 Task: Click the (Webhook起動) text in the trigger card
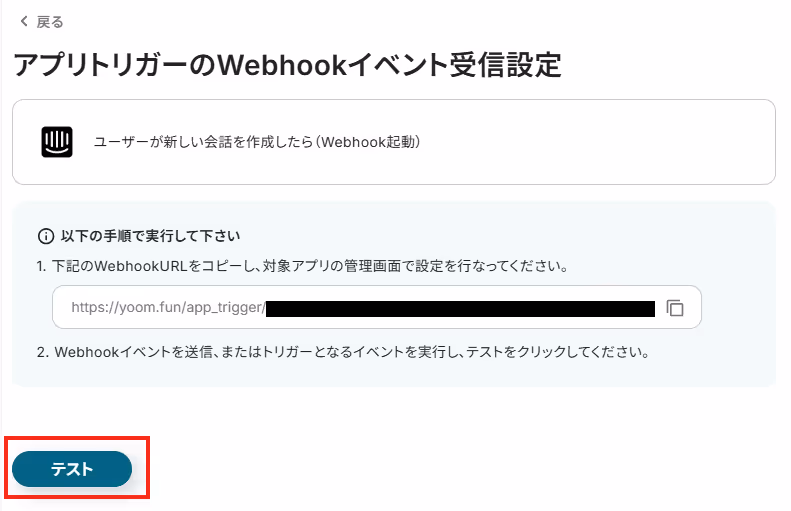[x=369, y=142]
